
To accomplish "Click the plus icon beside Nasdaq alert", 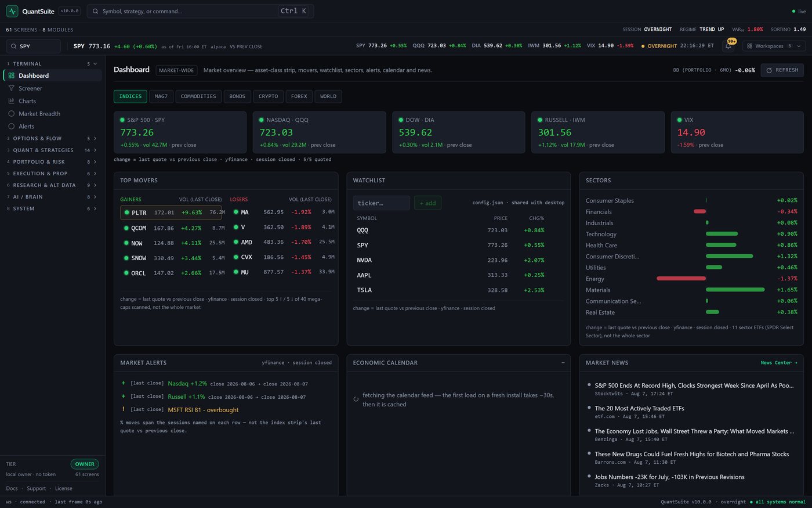I will [124, 383].
